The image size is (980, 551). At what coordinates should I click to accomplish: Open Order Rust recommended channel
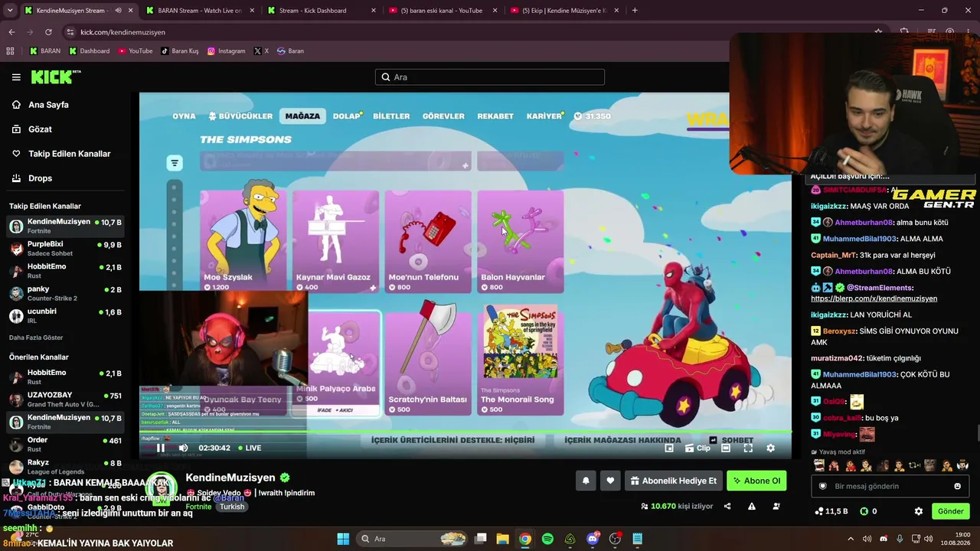coord(65,444)
